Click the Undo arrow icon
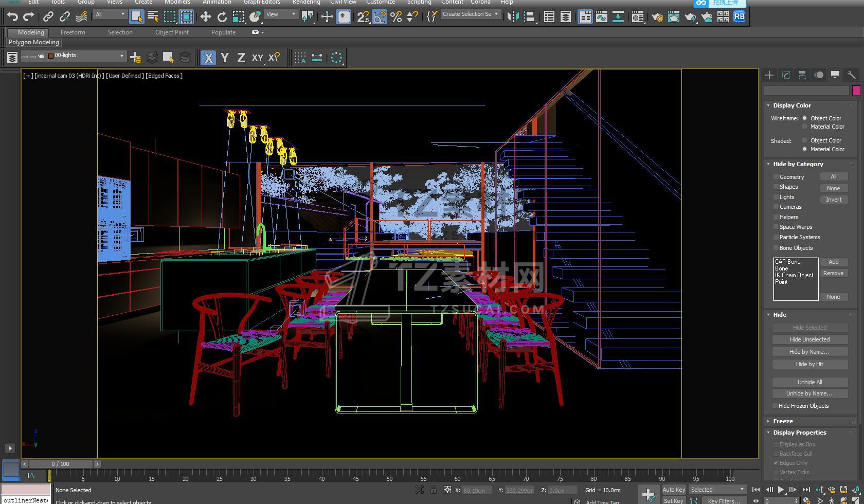 [x=12, y=17]
